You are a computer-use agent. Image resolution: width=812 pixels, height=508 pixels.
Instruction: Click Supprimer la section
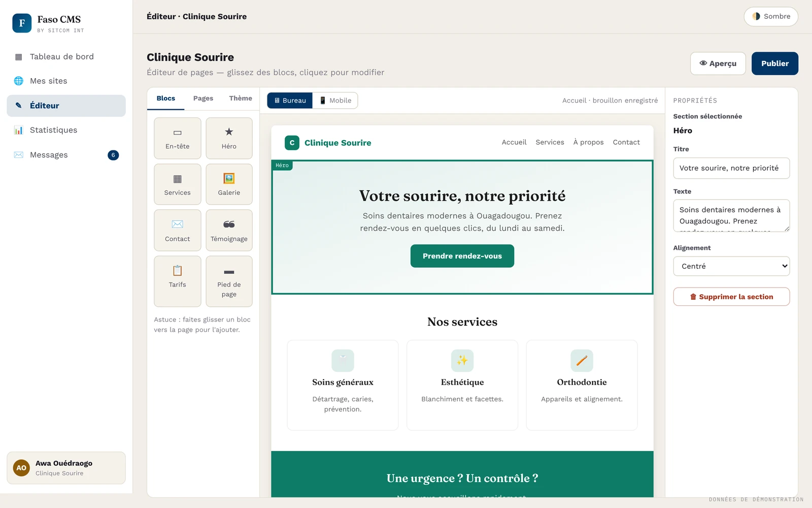click(x=731, y=297)
